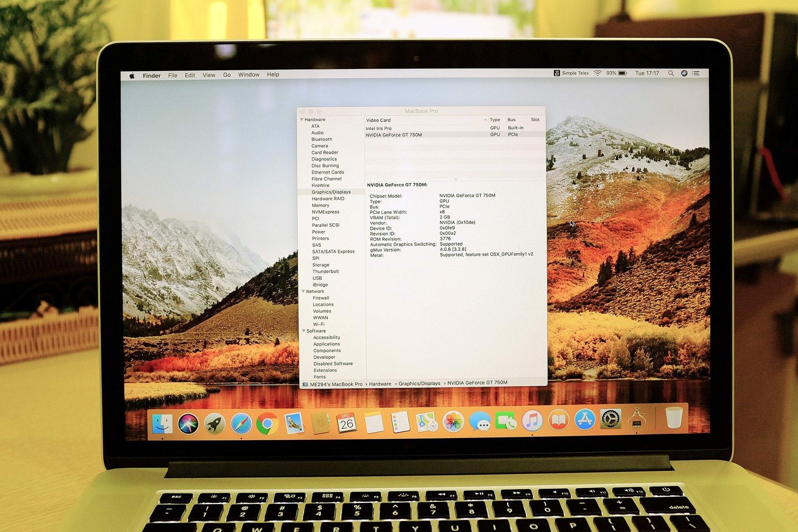
Task: Click Hardware in the path bar
Action: pyautogui.click(x=380, y=384)
